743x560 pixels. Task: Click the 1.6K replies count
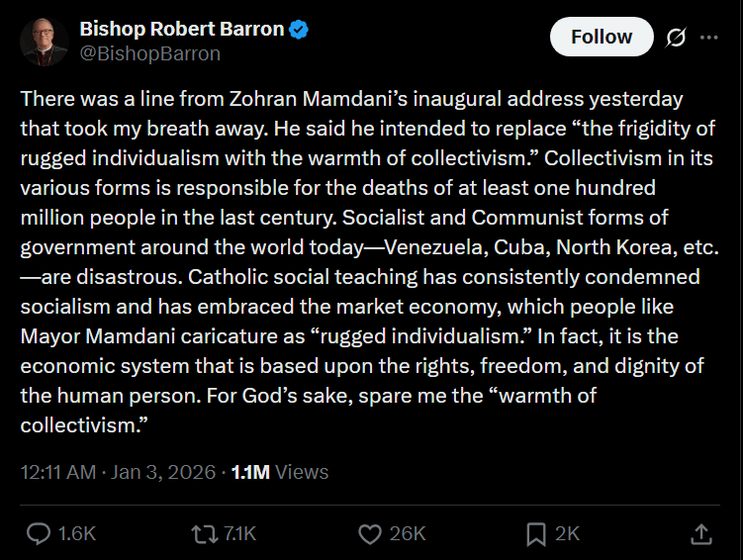tap(77, 534)
